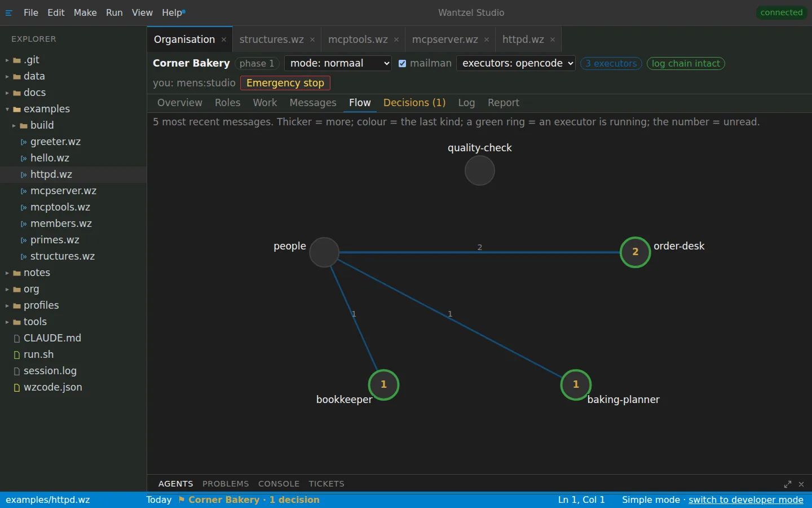Open the Run menu

[x=114, y=12]
